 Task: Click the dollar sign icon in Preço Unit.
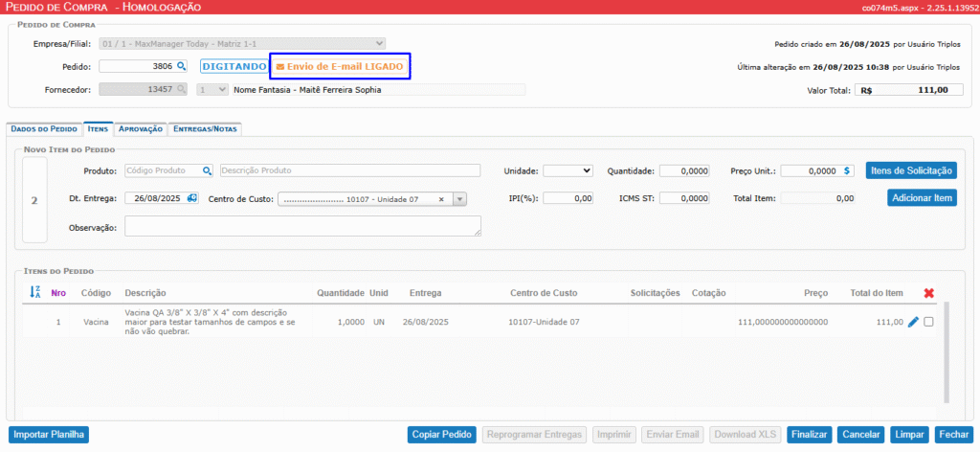[848, 170]
